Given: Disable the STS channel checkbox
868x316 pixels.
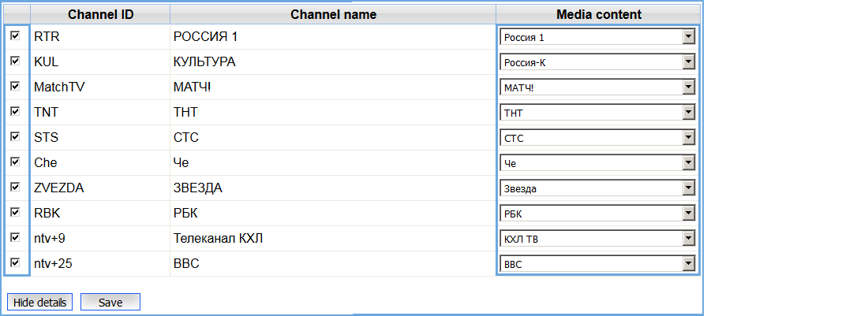Looking at the screenshot, I should [16, 136].
